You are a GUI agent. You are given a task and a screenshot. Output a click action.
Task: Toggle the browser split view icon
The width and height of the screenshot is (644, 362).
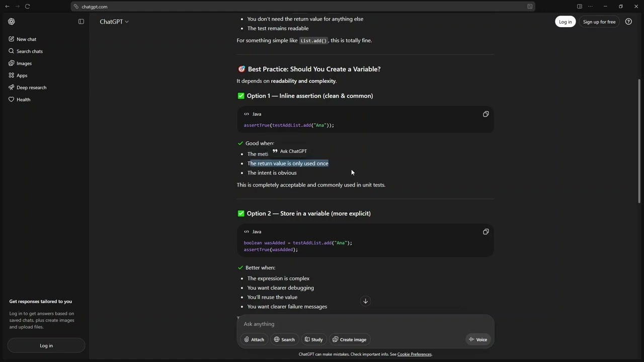pos(580,7)
